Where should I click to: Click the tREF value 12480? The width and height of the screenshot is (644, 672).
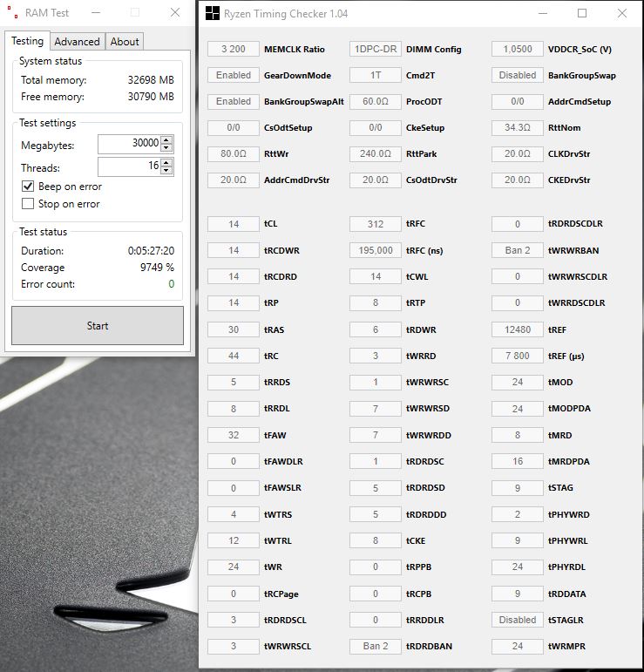(518, 329)
